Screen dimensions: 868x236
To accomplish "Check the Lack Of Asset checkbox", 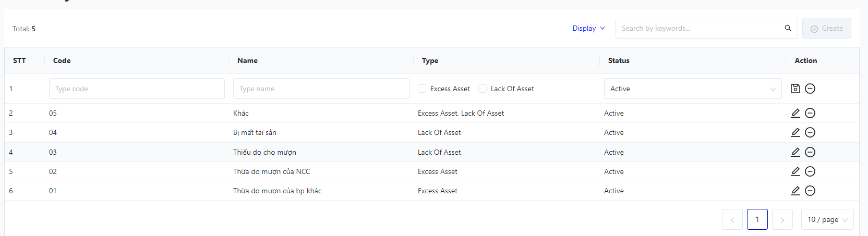I will click(x=483, y=89).
